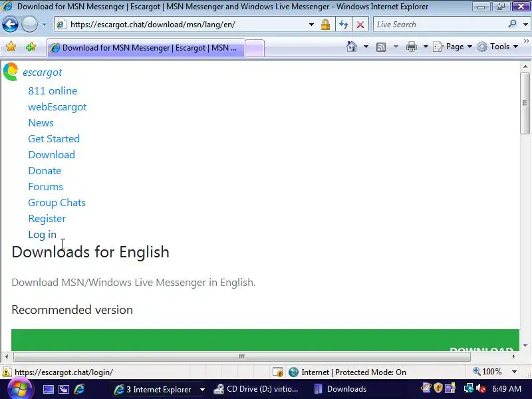
Task: Open the 3 Internet Explorer taskbar group
Action: pos(159,389)
